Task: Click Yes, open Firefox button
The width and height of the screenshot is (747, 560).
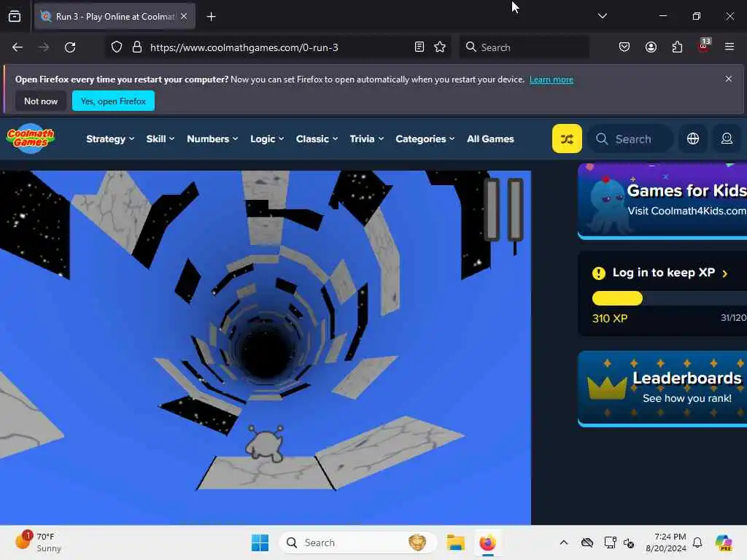Action: [113, 101]
